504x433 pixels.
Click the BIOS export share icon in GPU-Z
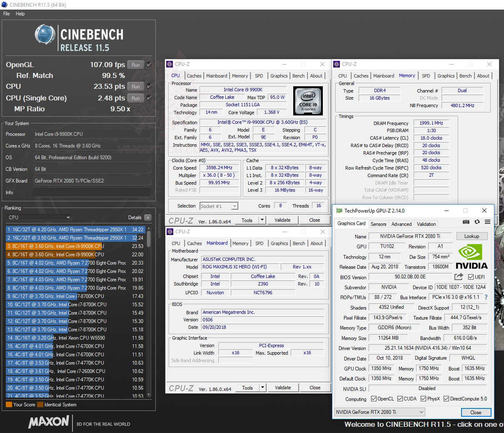point(459,277)
